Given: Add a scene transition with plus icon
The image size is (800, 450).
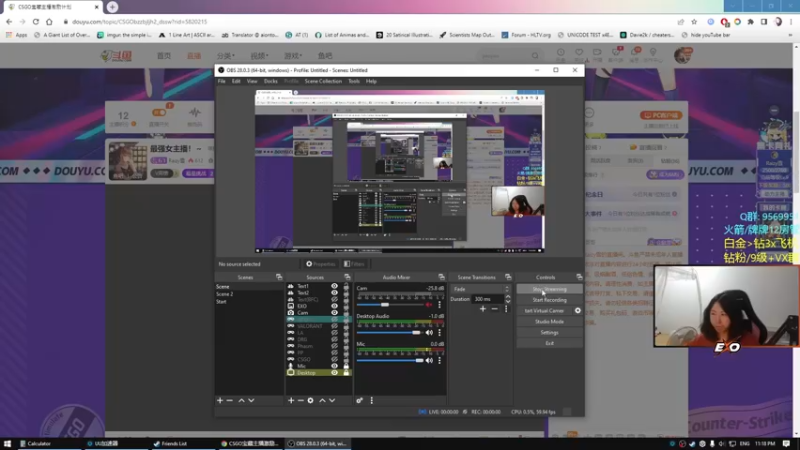Looking at the screenshot, I should click(483, 309).
